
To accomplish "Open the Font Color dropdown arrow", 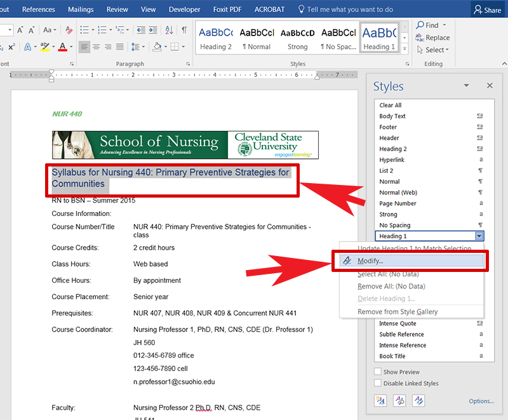I will pos(71,46).
